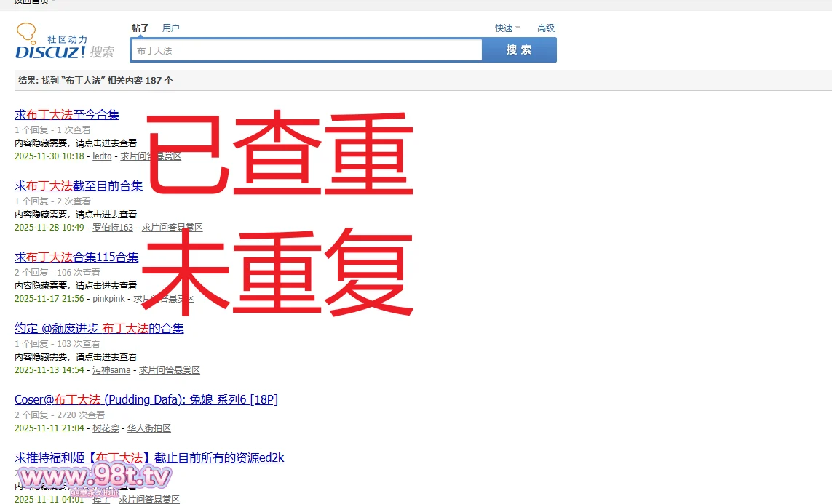The image size is (832, 504).
Task: Open the 高级 advanced search link
Action: point(546,28)
